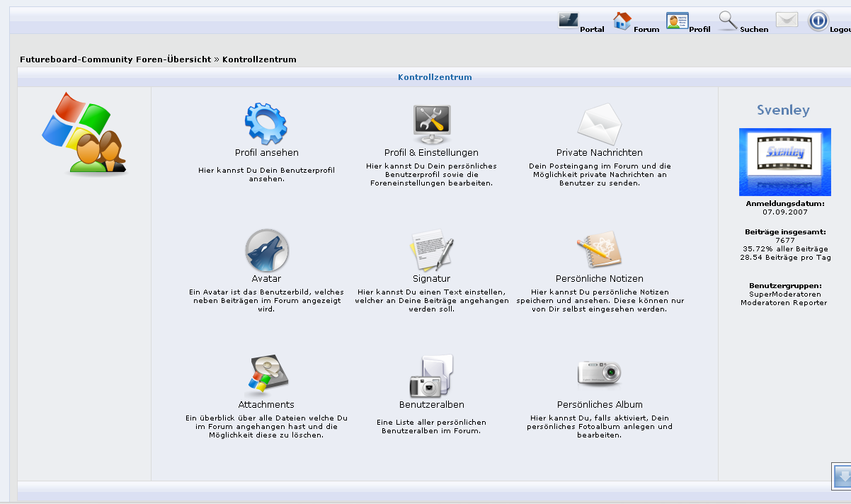Go to Portal in the top navigation

point(581,22)
